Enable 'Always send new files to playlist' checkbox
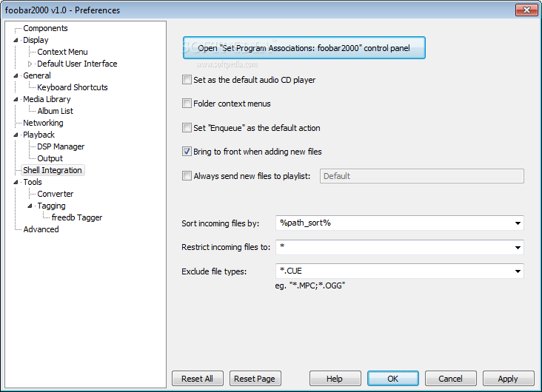Viewport: 542px width, 392px height. point(187,176)
